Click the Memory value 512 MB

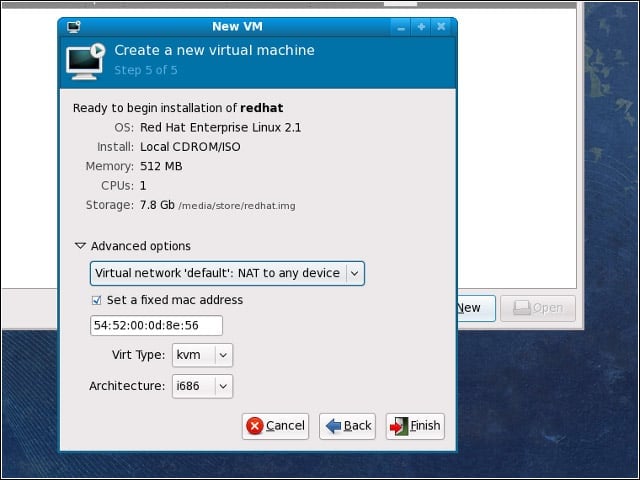[161, 167]
